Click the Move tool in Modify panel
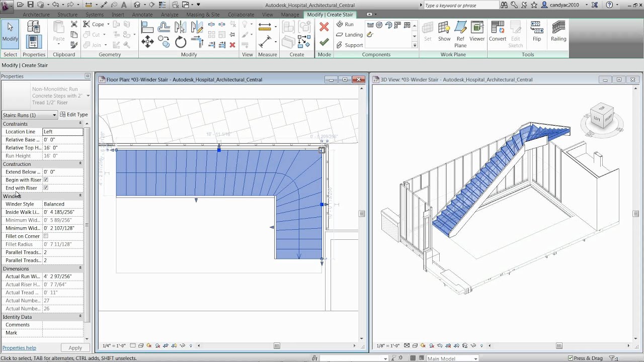 [x=147, y=42]
